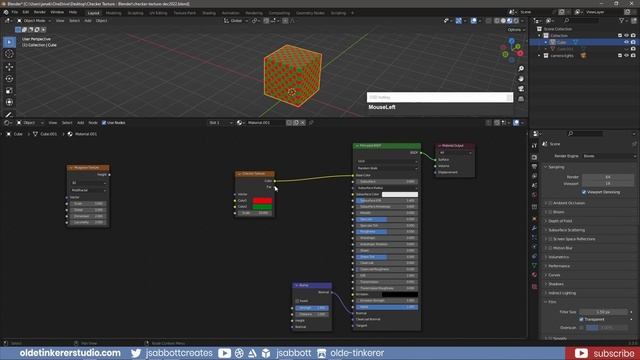Open the Render Engine dropdown
The image size is (640, 360).
(x=609, y=156)
